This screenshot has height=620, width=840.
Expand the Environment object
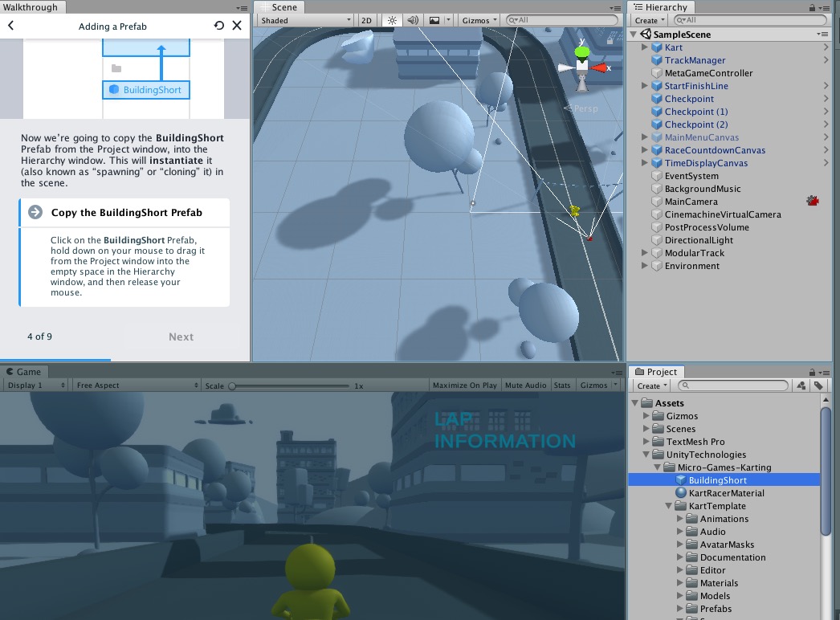645,266
